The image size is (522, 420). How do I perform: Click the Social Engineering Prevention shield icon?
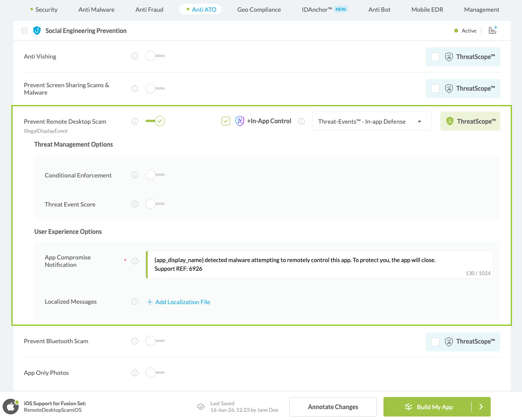(37, 31)
